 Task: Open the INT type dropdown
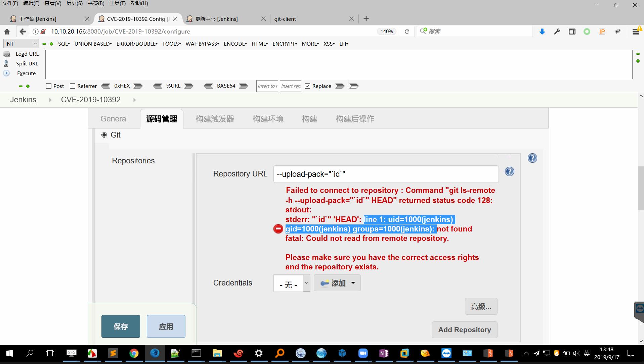21,44
